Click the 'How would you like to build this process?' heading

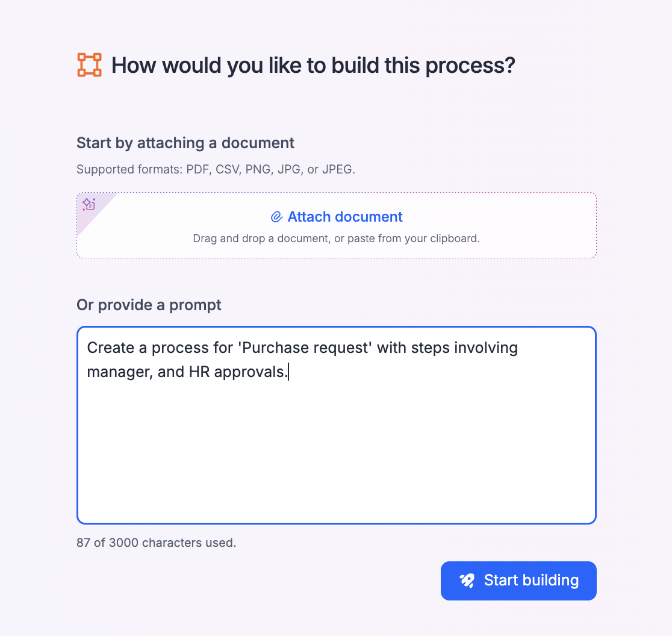(x=313, y=65)
